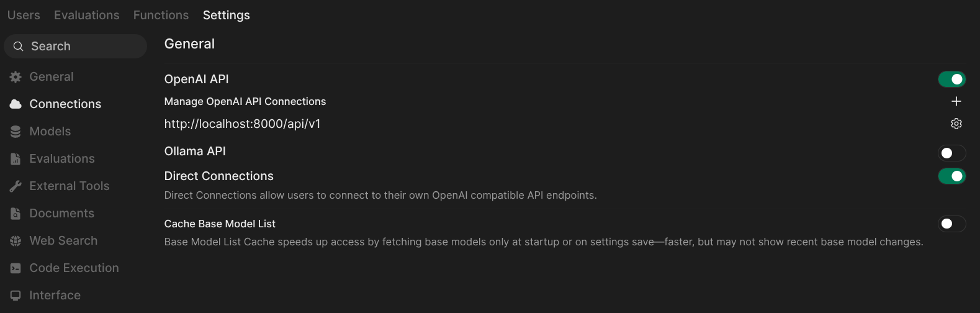Enable Cache Base Model List switch
The width and height of the screenshot is (980, 313).
pos(951,224)
